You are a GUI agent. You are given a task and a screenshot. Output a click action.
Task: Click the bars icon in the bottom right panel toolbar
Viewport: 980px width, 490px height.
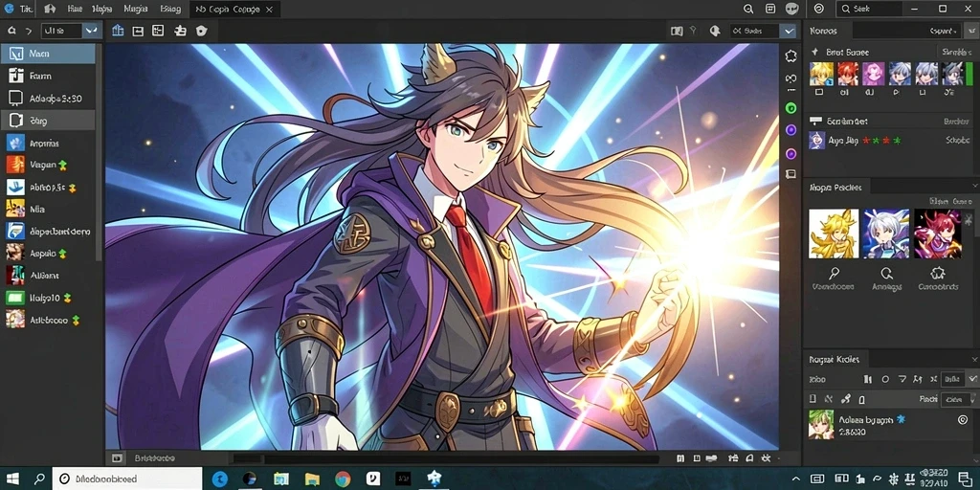pyautogui.click(x=867, y=379)
